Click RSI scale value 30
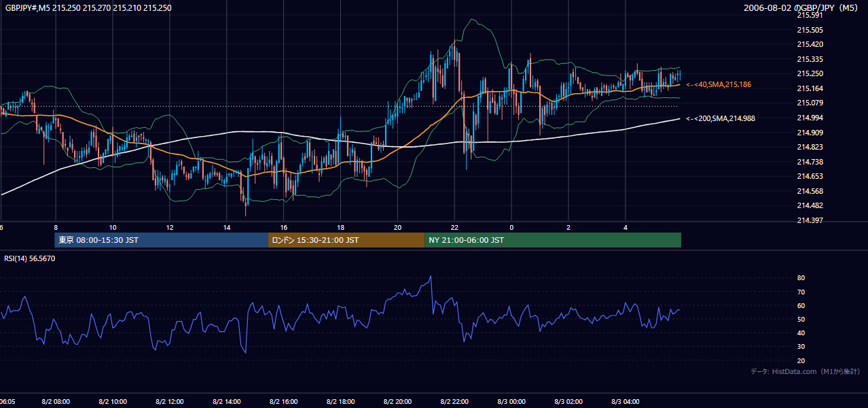This screenshot has width=868, height=408. 801,346
